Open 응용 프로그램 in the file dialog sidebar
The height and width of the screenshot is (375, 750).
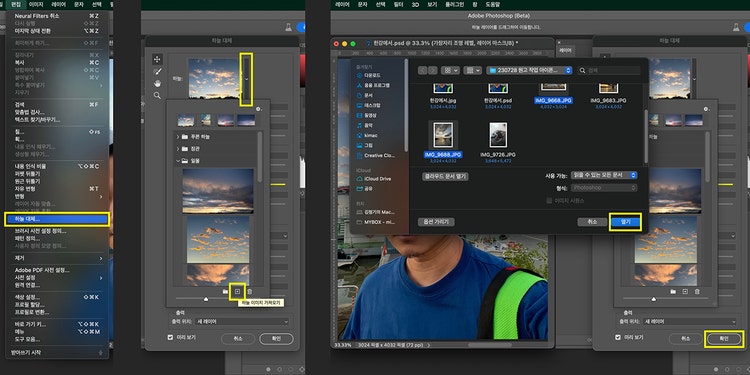tap(373, 85)
